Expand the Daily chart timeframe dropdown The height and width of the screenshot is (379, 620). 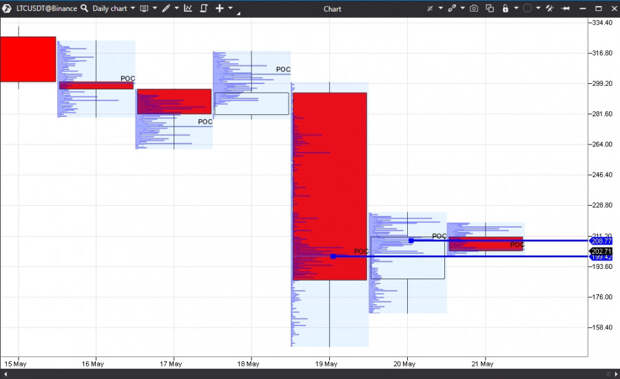point(132,8)
